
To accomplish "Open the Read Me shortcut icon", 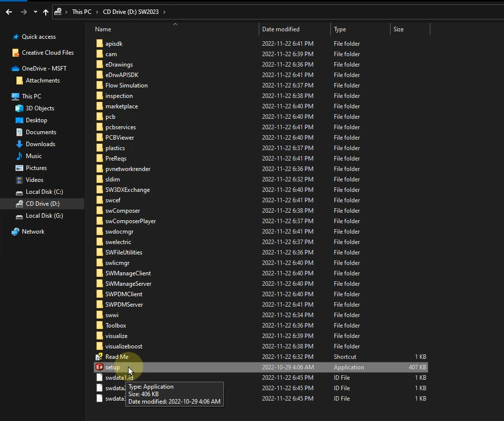I will [100, 357].
